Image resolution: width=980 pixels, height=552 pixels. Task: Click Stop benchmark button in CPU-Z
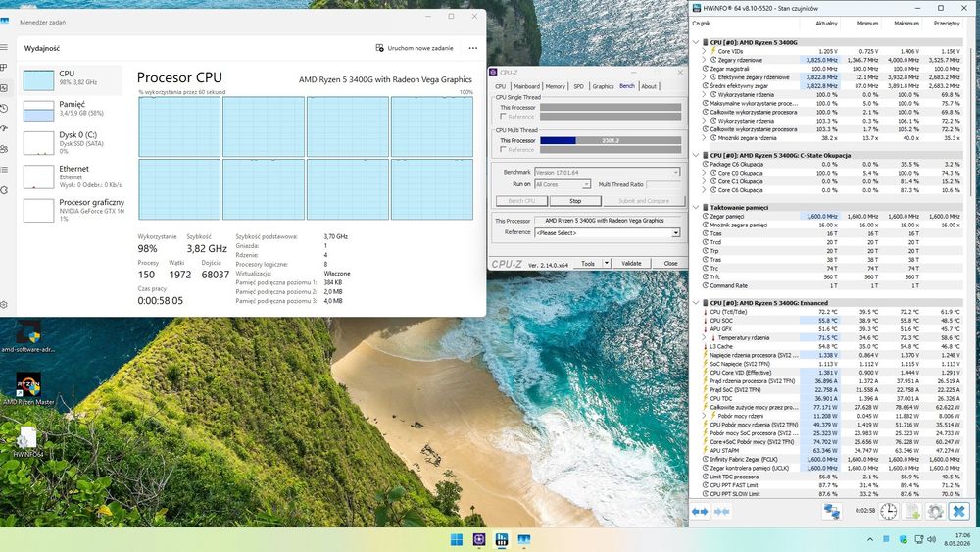coord(575,201)
